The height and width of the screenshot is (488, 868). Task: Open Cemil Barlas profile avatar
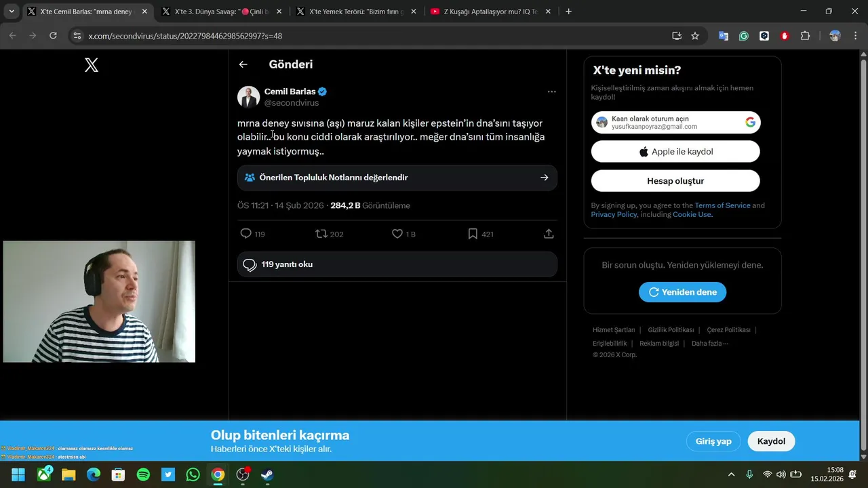tap(248, 97)
